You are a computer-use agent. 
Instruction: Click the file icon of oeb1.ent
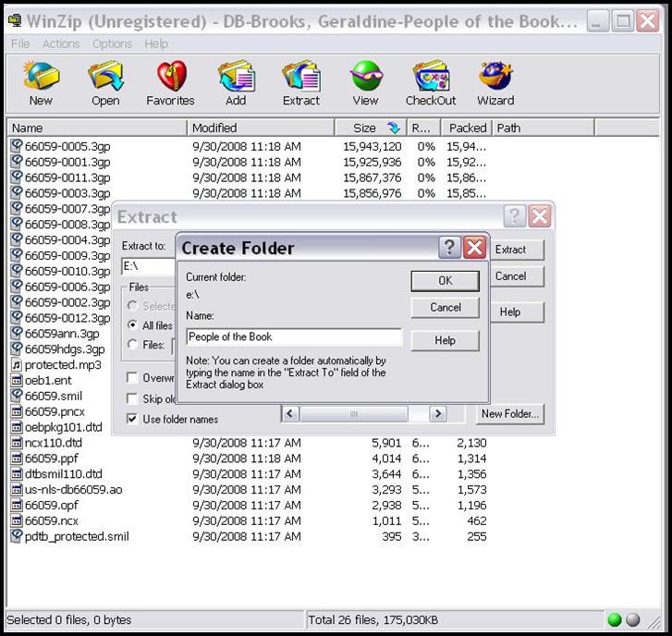tap(17, 380)
